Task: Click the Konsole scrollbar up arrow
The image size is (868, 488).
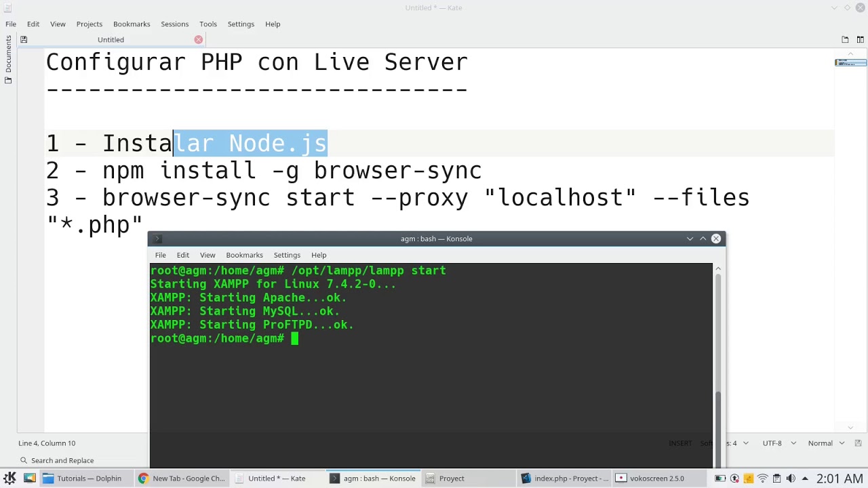Action: coord(718,269)
